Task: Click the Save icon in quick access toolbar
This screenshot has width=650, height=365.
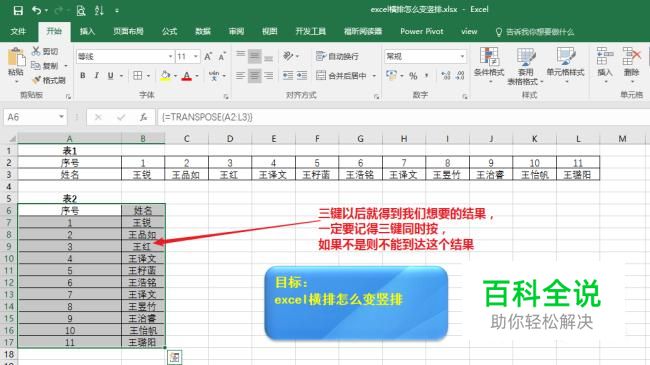Action: 18,10
